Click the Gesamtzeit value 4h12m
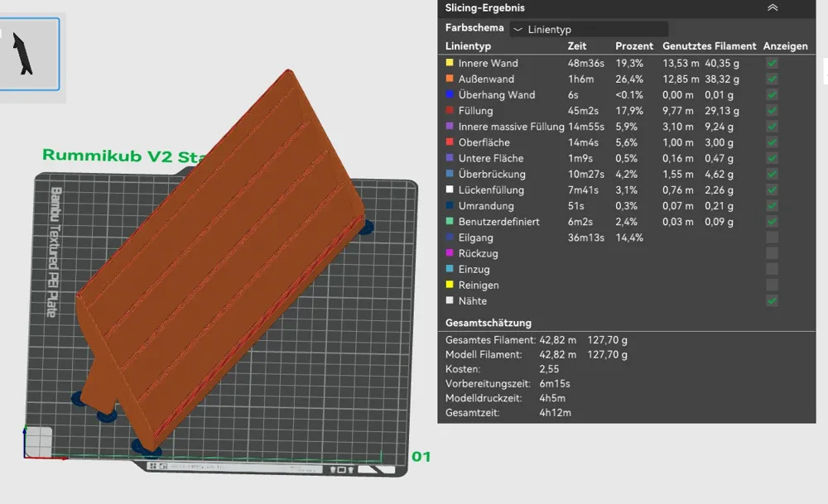828x504 pixels. tap(555, 412)
